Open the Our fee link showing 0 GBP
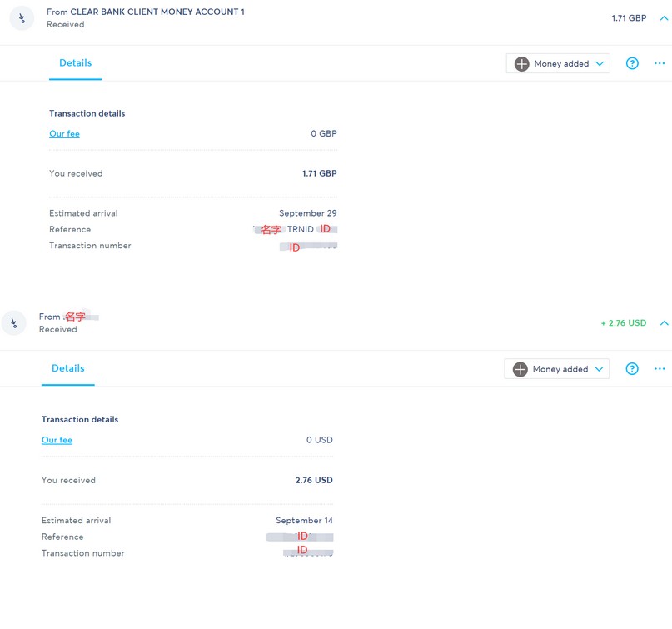The height and width of the screenshot is (629, 672). click(64, 133)
